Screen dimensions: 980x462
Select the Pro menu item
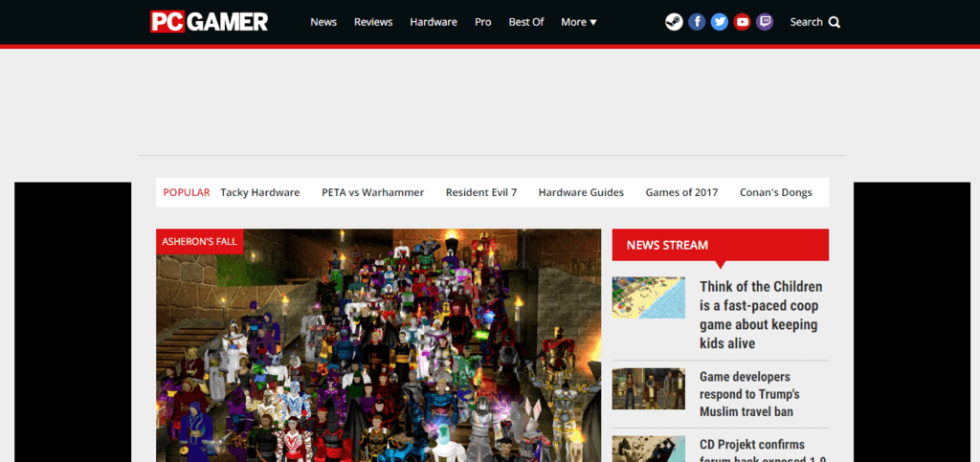(x=482, y=22)
